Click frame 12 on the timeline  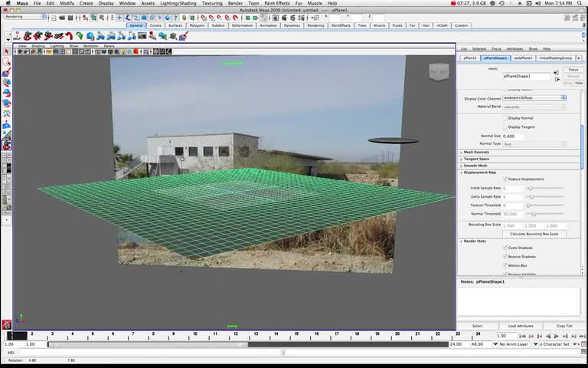pos(236,335)
